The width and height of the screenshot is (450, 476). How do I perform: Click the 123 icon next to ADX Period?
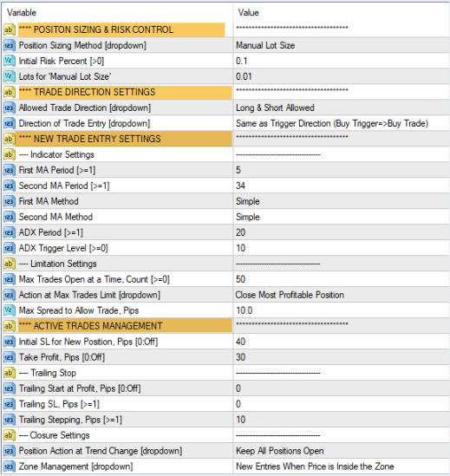click(x=10, y=233)
